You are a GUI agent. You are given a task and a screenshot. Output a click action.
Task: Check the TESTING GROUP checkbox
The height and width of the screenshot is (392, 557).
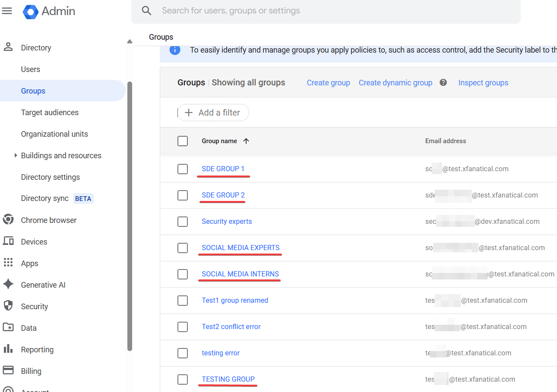[x=183, y=379]
